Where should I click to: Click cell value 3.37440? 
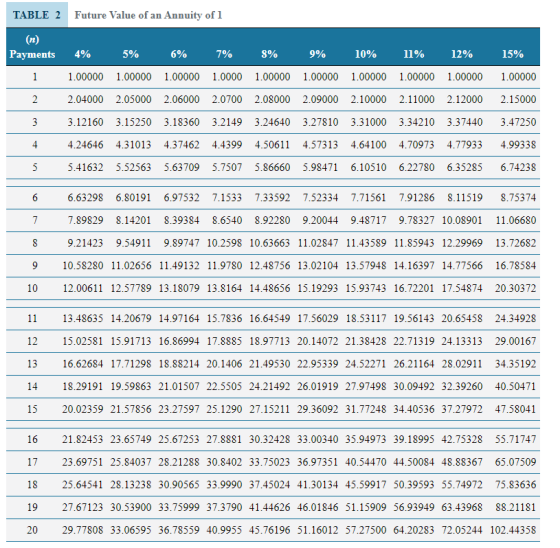(x=465, y=122)
